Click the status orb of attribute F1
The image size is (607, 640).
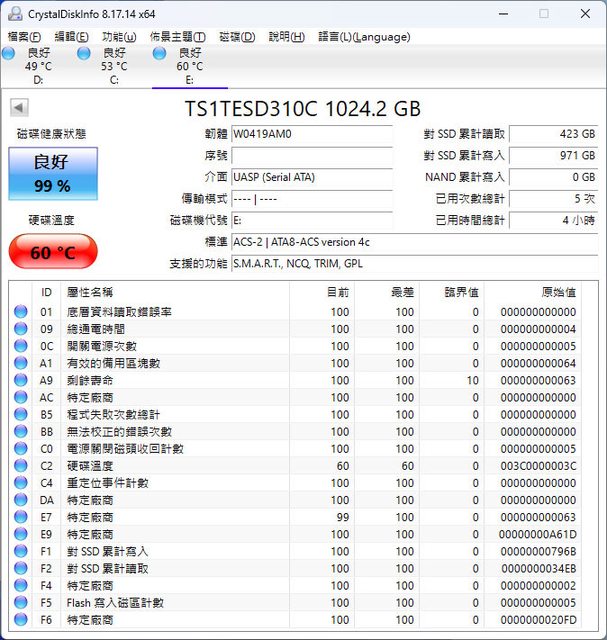pyautogui.click(x=21, y=551)
